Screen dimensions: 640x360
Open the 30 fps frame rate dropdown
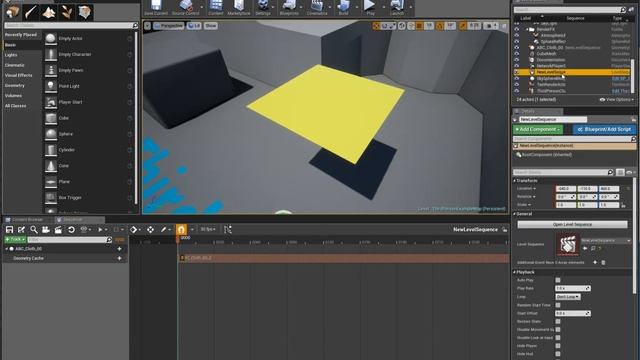click(x=208, y=229)
